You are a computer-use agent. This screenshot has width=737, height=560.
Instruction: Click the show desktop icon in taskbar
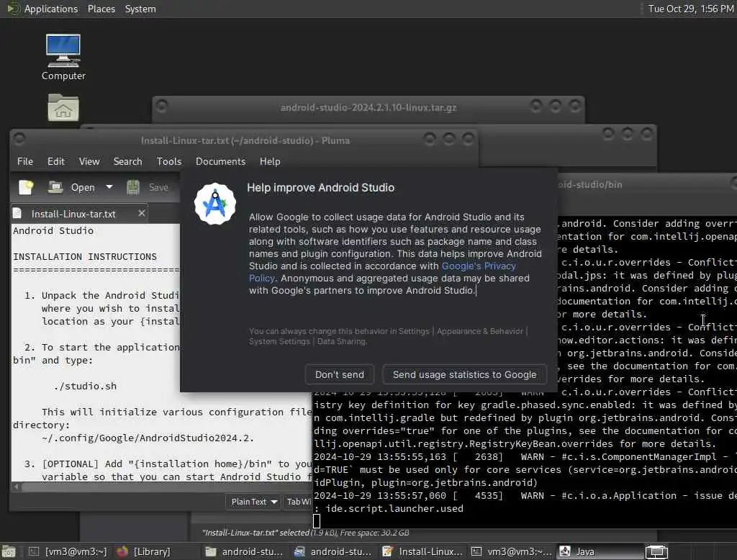coord(9,551)
